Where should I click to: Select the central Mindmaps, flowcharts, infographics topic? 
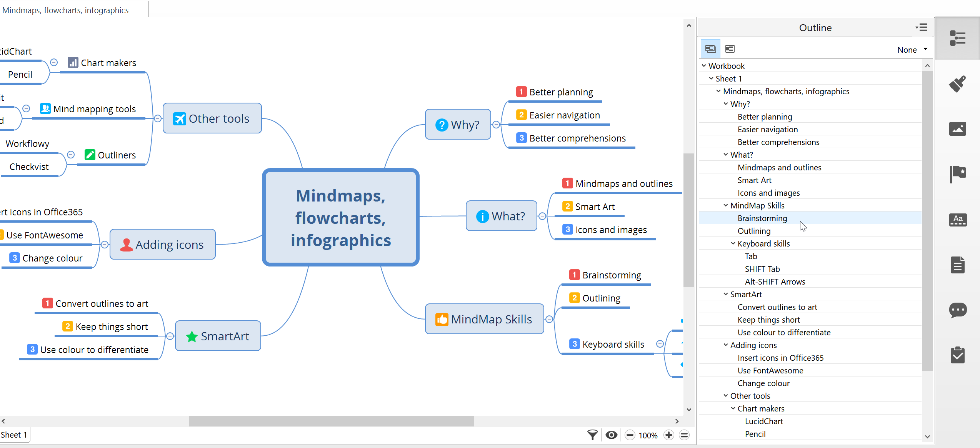341,217
